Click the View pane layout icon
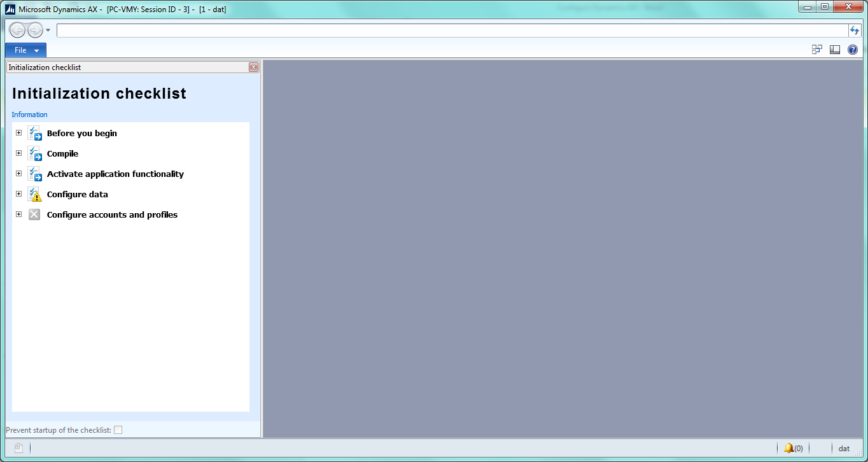The width and height of the screenshot is (868, 462). (x=835, y=50)
